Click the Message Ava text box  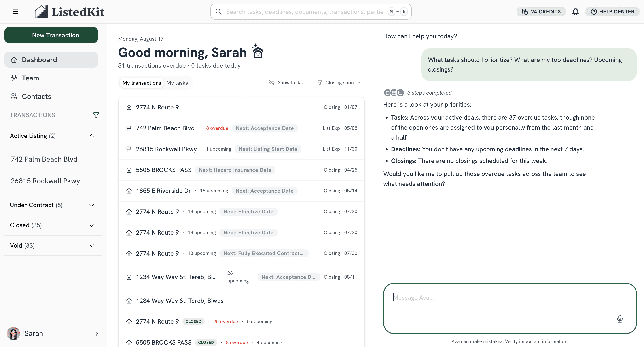click(510, 308)
